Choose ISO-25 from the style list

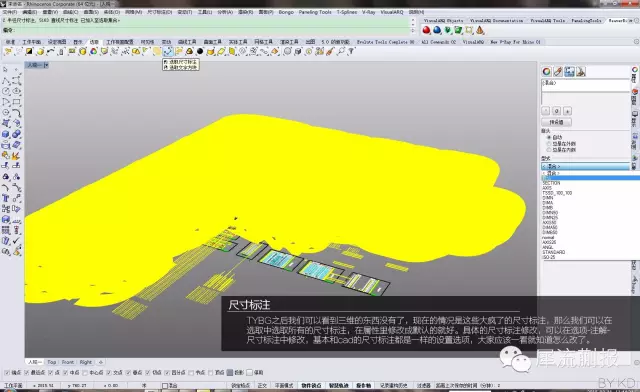(x=549, y=257)
